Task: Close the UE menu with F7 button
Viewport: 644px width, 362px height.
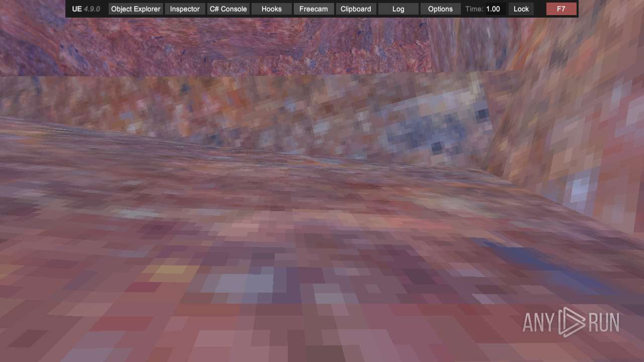Action: 561,9
